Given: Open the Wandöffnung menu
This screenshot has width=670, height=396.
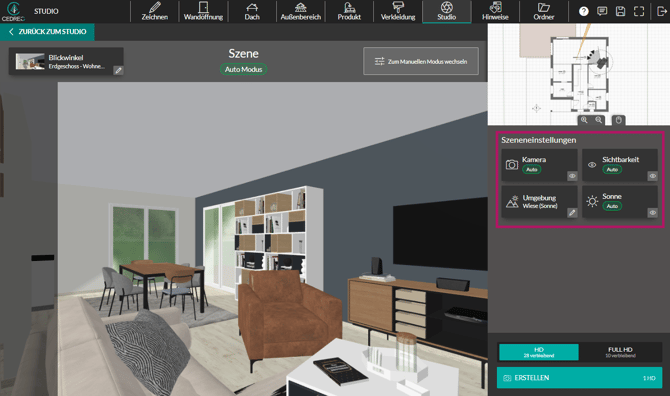Looking at the screenshot, I should tap(203, 12).
